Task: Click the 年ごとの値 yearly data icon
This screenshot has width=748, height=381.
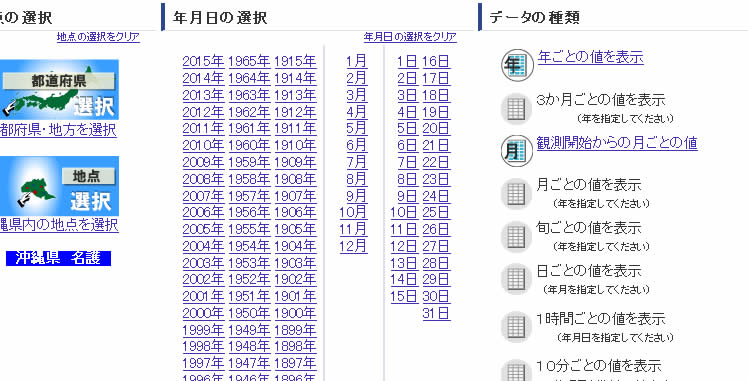Action: 516,65
